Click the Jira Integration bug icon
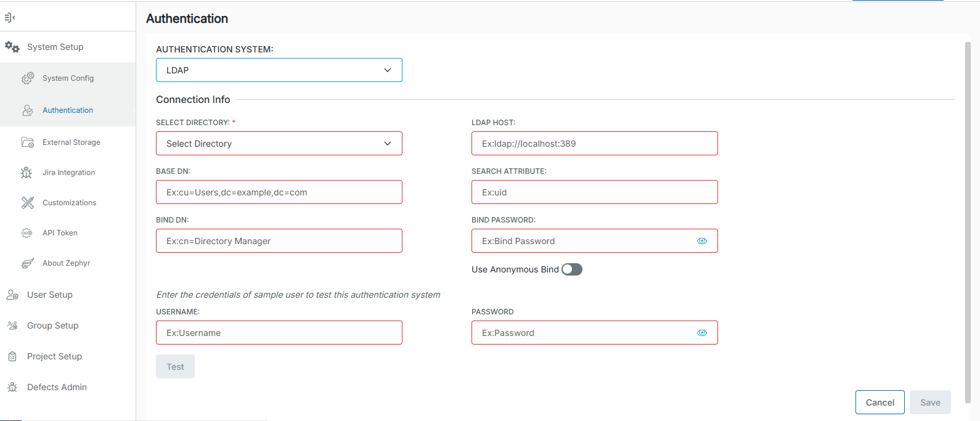Image resolution: width=980 pixels, height=421 pixels. pos(27,173)
